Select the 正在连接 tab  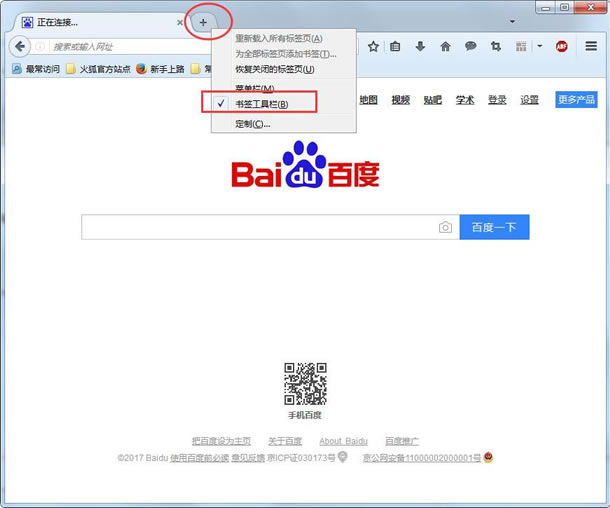click(99, 22)
